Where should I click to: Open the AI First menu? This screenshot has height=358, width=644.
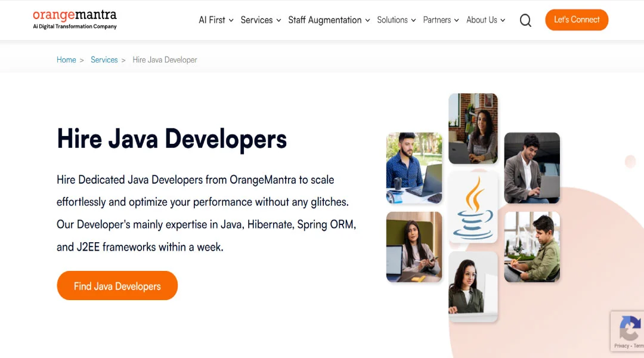pyautogui.click(x=216, y=20)
